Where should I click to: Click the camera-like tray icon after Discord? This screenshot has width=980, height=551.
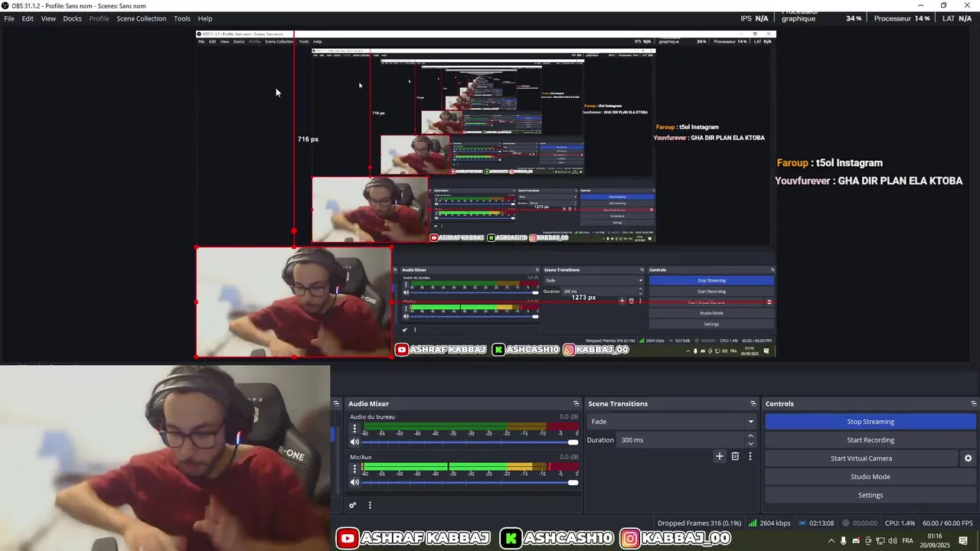pyautogui.click(x=868, y=541)
